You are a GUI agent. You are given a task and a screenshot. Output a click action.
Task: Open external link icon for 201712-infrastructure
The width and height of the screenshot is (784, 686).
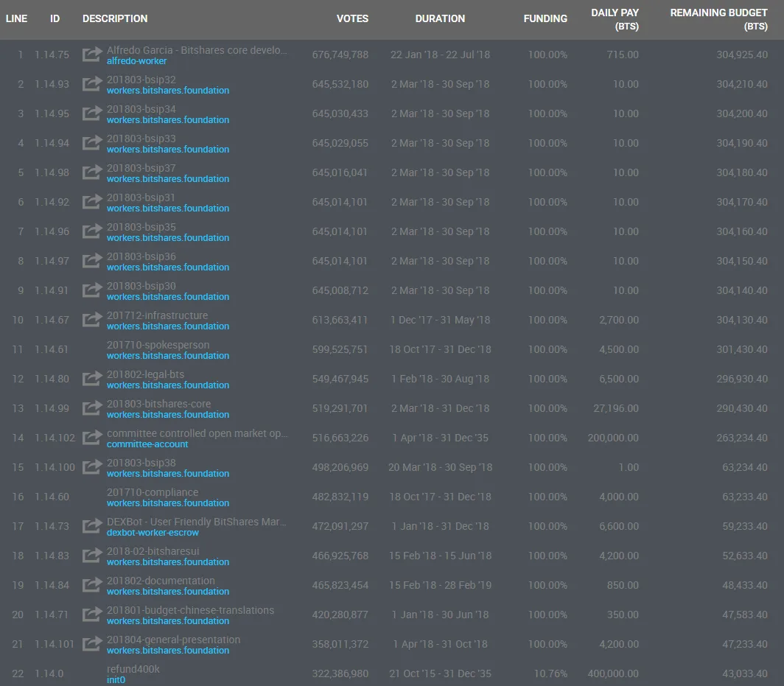[x=92, y=320]
